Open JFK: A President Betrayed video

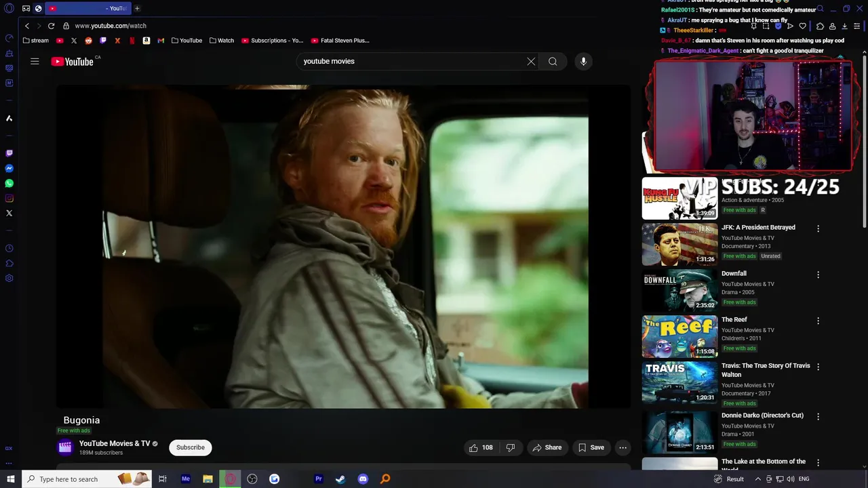[758, 228]
